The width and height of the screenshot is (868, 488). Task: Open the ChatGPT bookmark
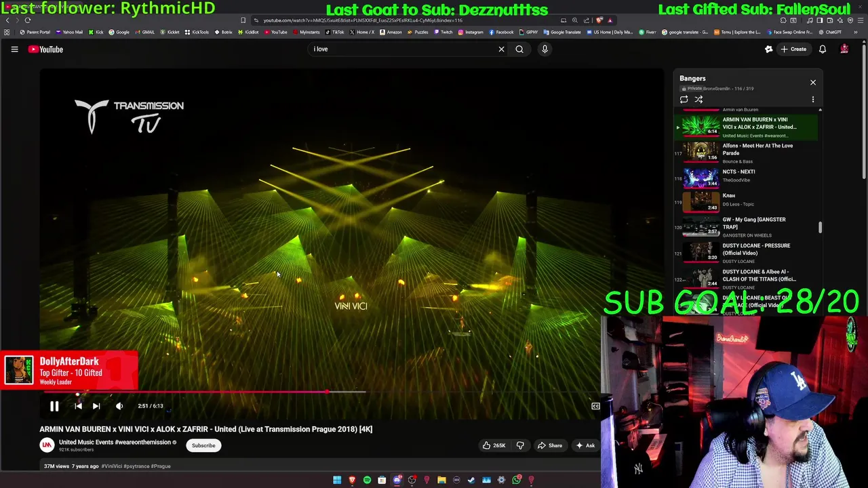click(830, 32)
